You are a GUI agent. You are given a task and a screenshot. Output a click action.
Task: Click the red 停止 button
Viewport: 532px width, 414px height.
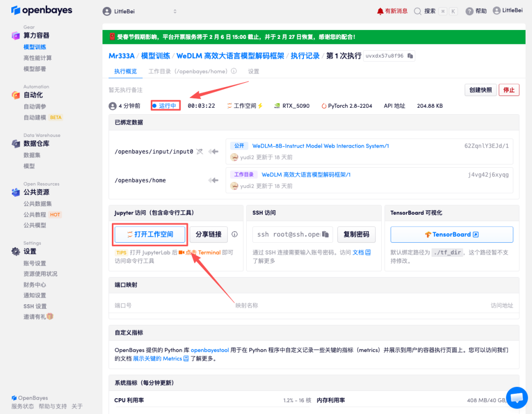509,90
